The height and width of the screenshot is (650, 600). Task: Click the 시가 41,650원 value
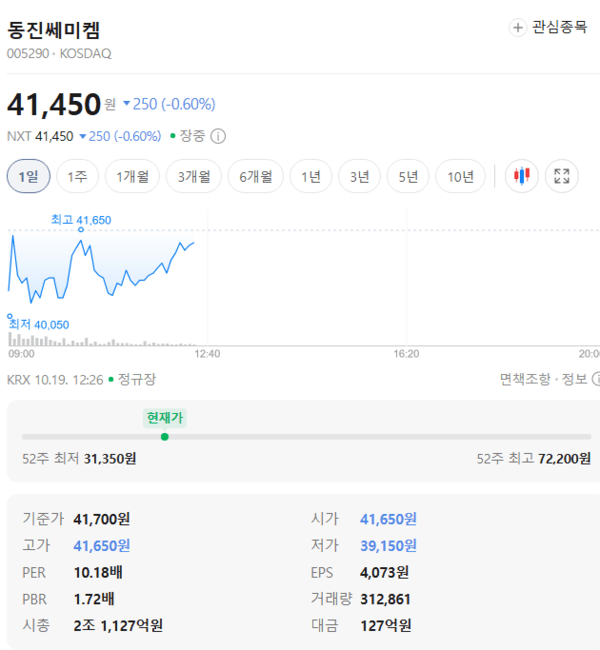tap(389, 519)
